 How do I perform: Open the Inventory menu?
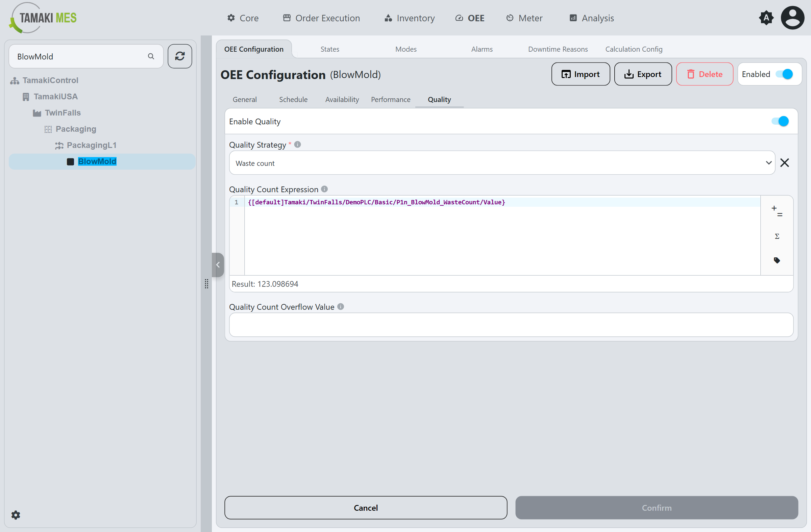[x=409, y=18]
